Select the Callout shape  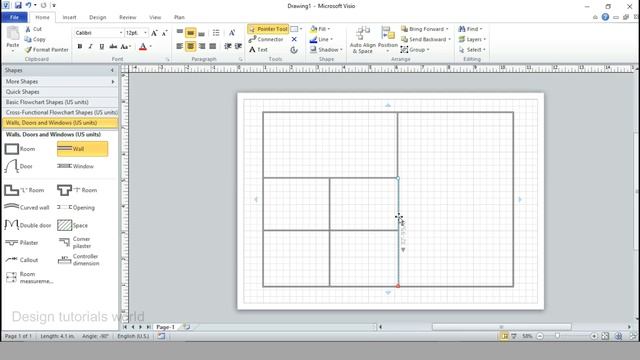(x=22, y=260)
